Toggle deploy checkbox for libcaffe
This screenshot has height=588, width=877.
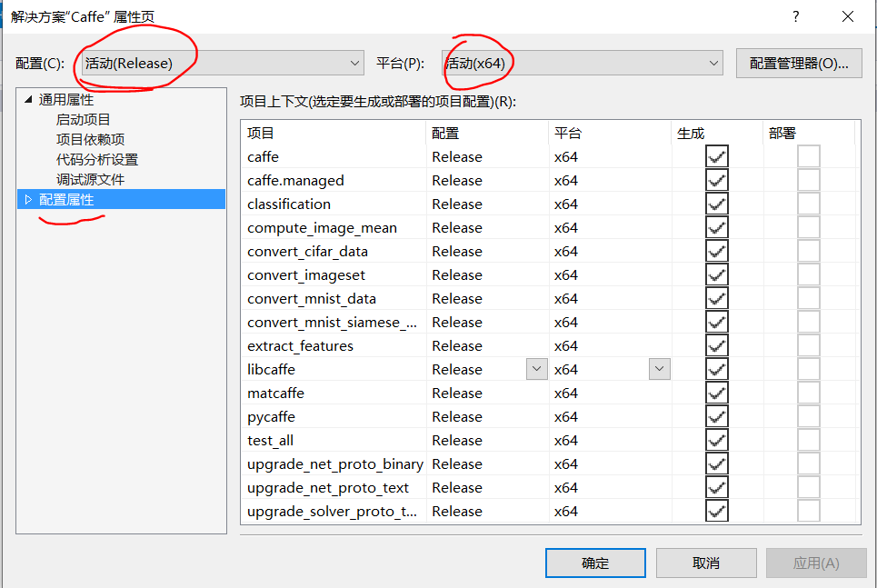click(x=809, y=369)
